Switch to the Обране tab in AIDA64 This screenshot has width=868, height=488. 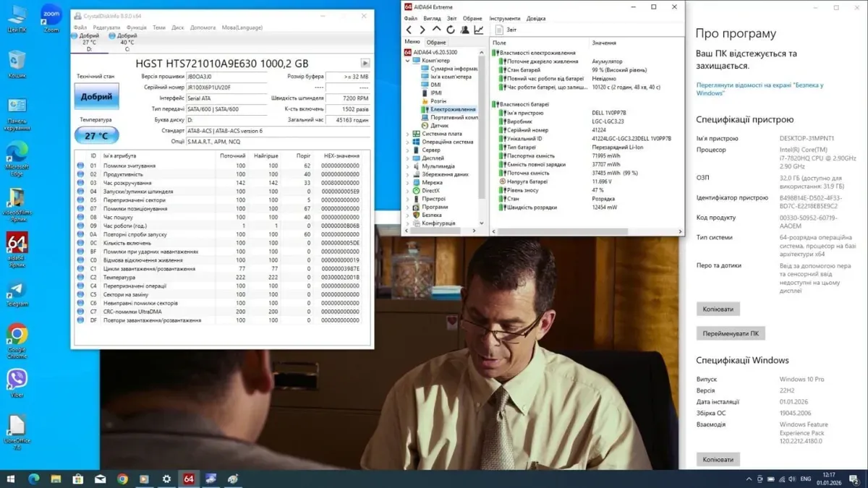436,43
